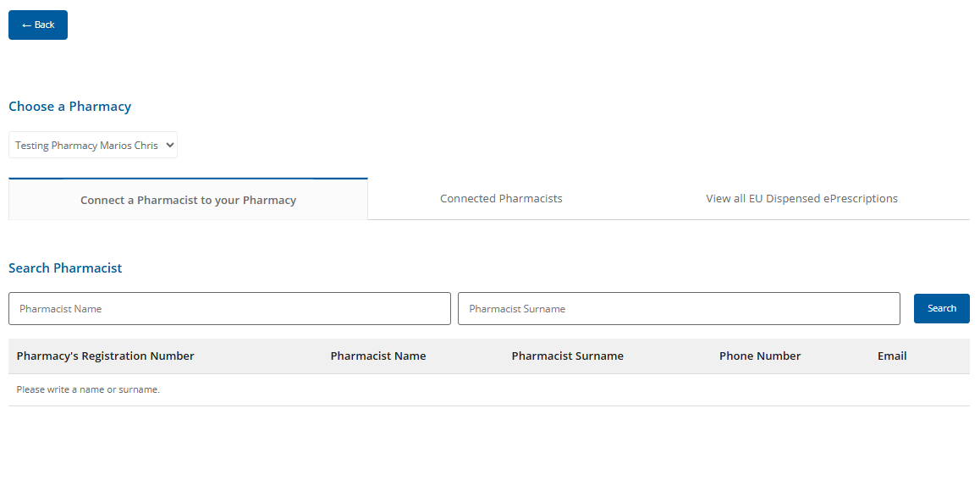This screenshot has height=480, width=980.
Task: View all EU Dispensed ePrescriptions tab
Action: pyautogui.click(x=801, y=199)
